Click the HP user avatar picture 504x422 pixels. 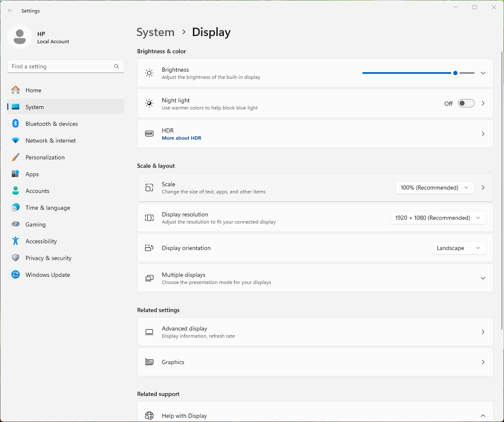(20, 37)
